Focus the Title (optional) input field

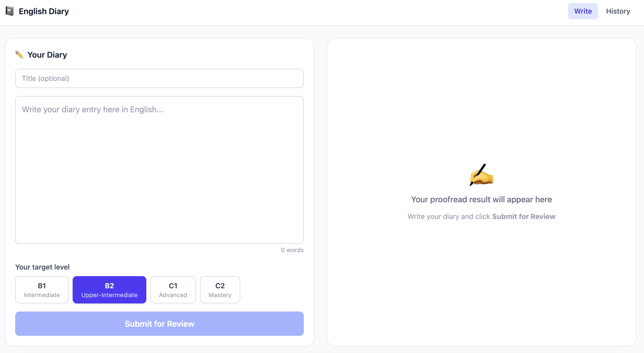[159, 78]
